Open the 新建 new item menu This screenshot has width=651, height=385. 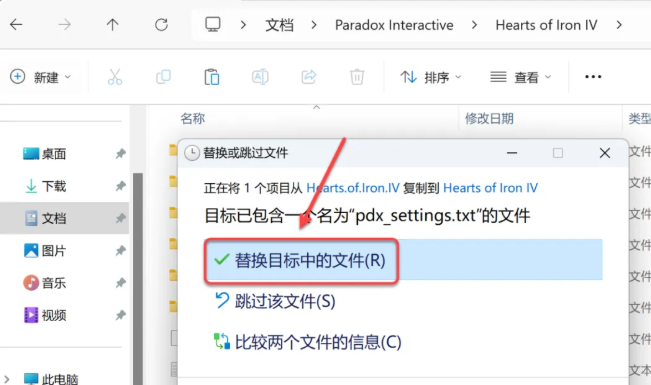click(x=40, y=77)
